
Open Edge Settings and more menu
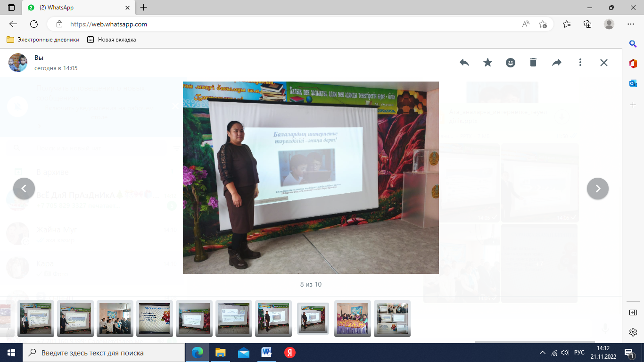(631, 24)
